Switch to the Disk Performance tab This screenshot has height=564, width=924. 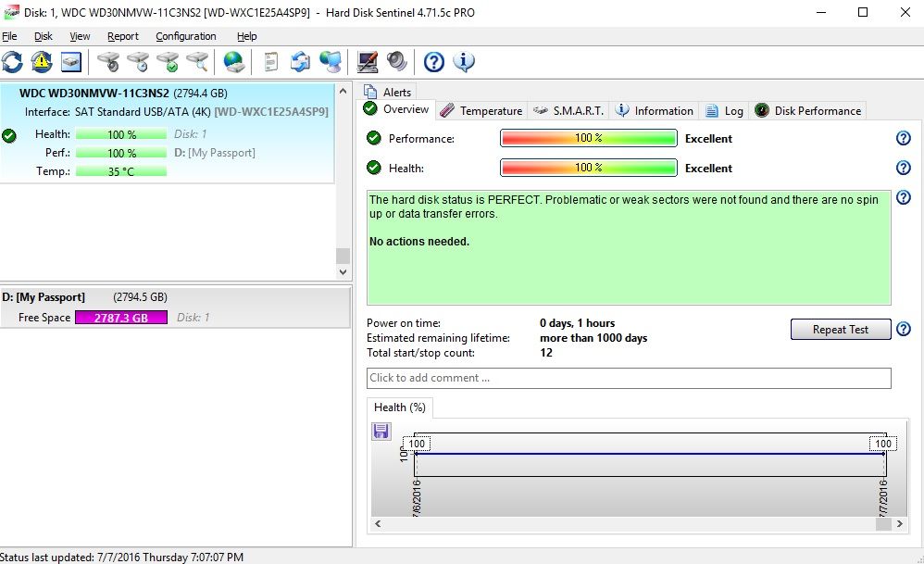click(808, 111)
